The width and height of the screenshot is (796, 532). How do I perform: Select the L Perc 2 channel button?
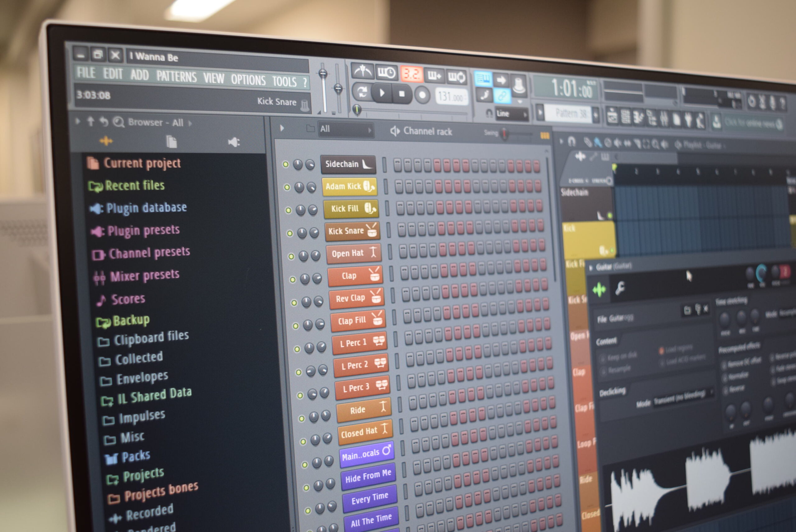point(361,365)
